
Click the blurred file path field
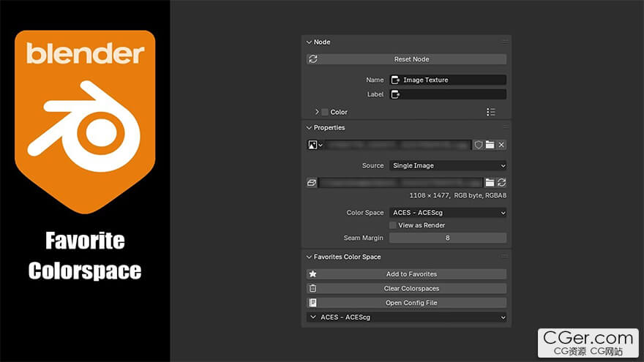tap(400, 183)
